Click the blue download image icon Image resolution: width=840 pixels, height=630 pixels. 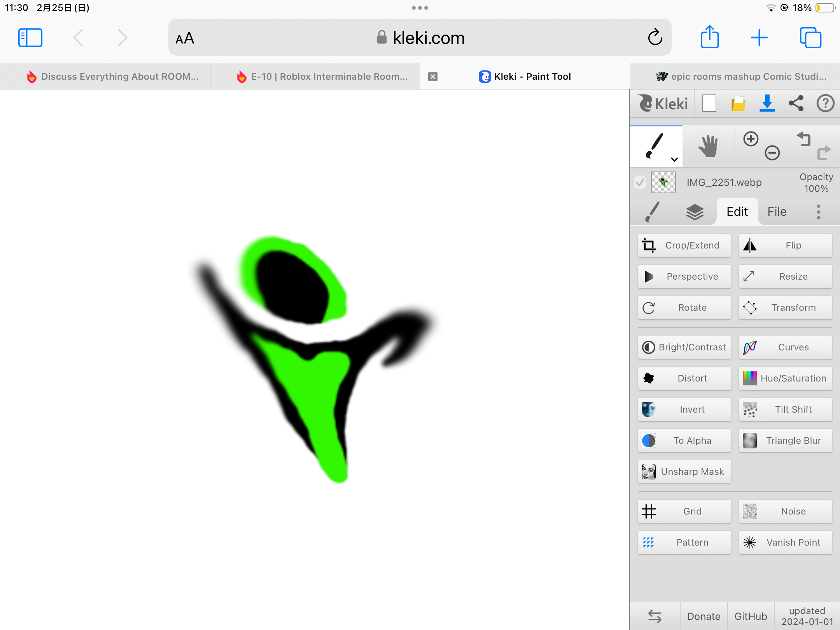(x=767, y=103)
